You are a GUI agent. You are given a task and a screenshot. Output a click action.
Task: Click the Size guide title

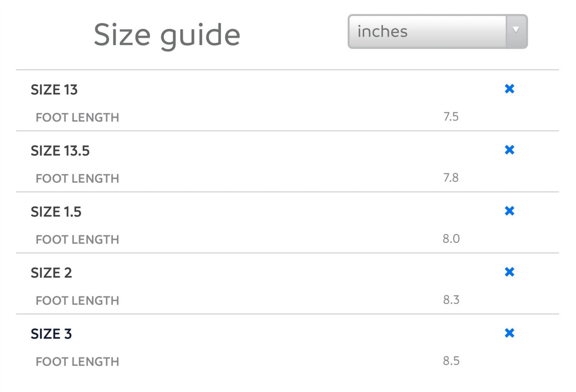(167, 35)
